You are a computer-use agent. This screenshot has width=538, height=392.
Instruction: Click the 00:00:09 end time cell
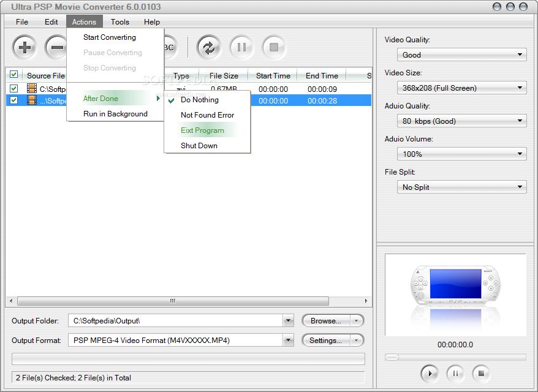[322, 89]
